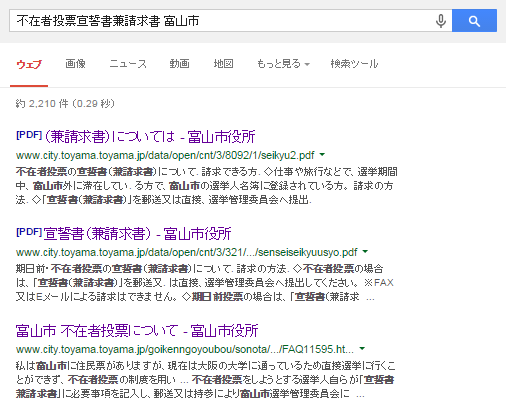Screen dimensions: 506x408
Task: Expand arrow next to senseiseikyuusyo.pdf URL
Action: tap(365, 252)
